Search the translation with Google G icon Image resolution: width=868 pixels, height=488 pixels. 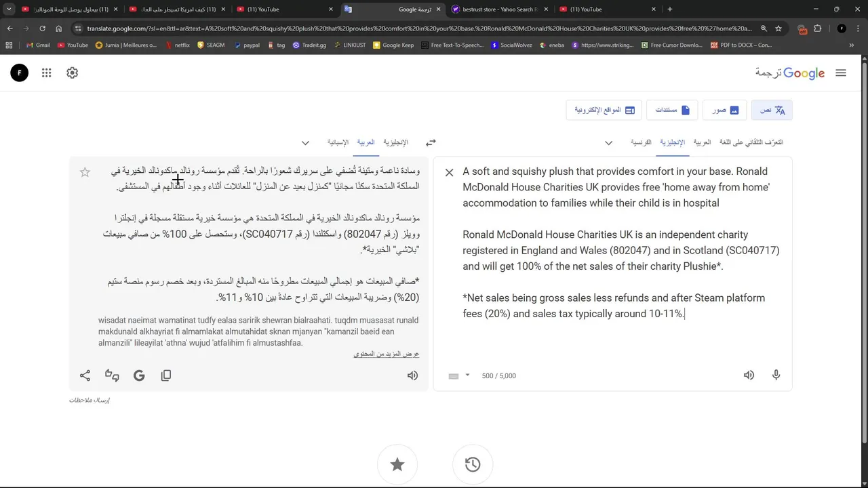pos(139,375)
